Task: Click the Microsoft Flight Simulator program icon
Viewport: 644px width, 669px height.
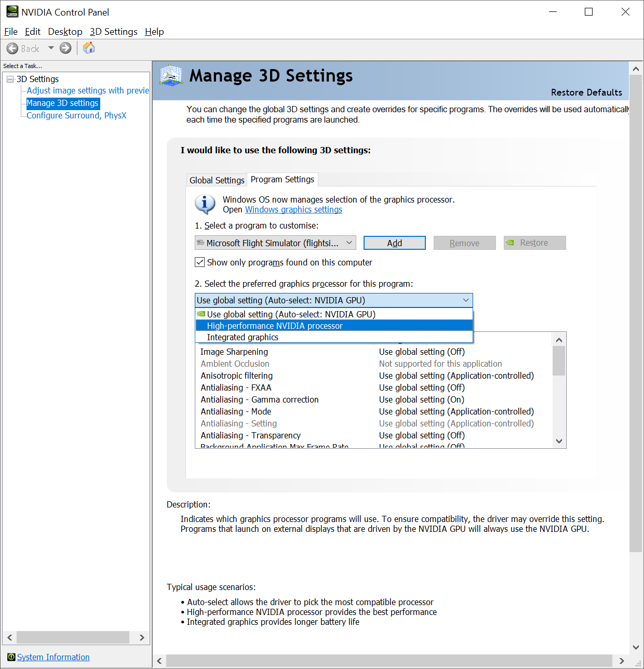Action: 200,243
